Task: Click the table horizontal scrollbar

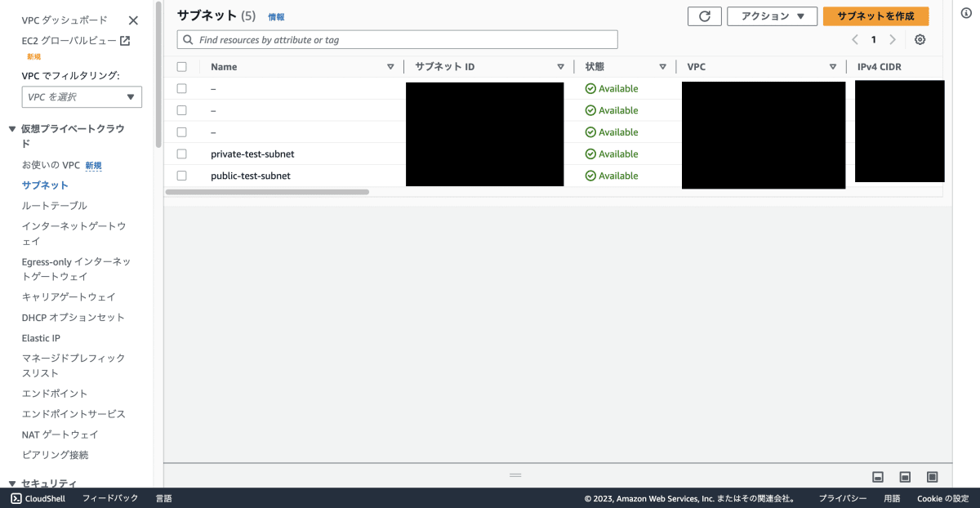Action: [267, 192]
